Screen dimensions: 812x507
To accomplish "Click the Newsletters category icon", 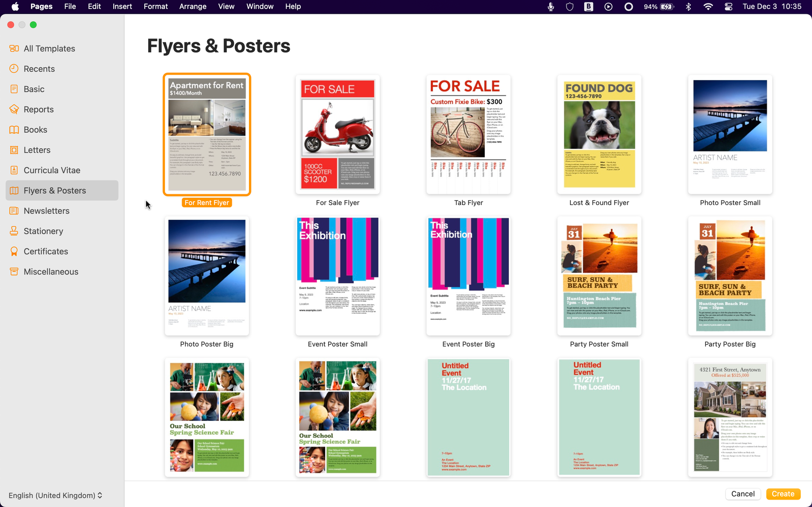I will click(x=14, y=210).
